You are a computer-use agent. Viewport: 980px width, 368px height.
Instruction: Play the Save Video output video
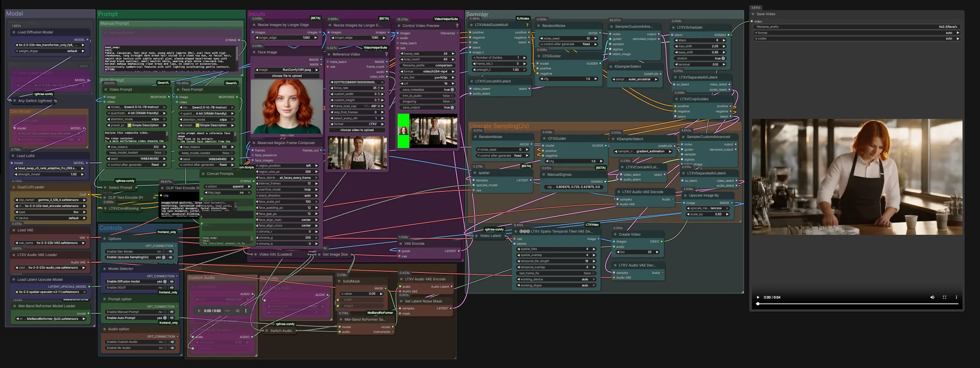pyautogui.click(x=758, y=297)
